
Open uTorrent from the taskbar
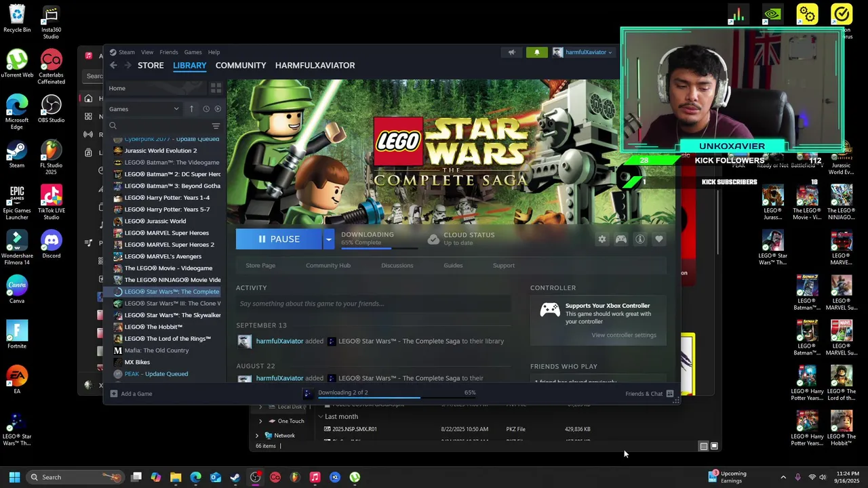click(355, 477)
